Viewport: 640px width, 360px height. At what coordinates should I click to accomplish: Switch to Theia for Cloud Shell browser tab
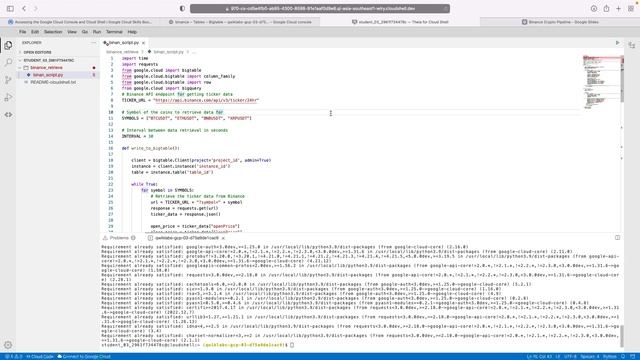(x=400, y=22)
